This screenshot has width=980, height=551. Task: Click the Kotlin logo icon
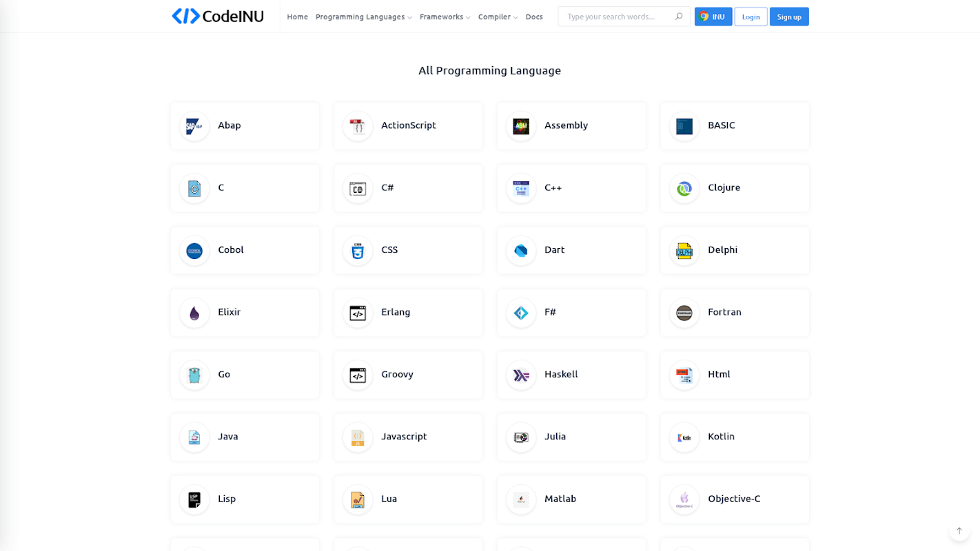click(x=684, y=437)
